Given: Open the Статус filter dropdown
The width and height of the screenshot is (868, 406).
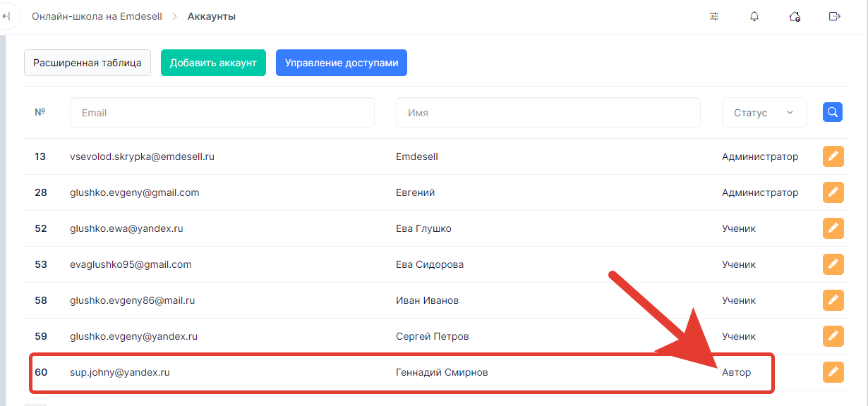Looking at the screenshot, I should (x=764, y=113).
